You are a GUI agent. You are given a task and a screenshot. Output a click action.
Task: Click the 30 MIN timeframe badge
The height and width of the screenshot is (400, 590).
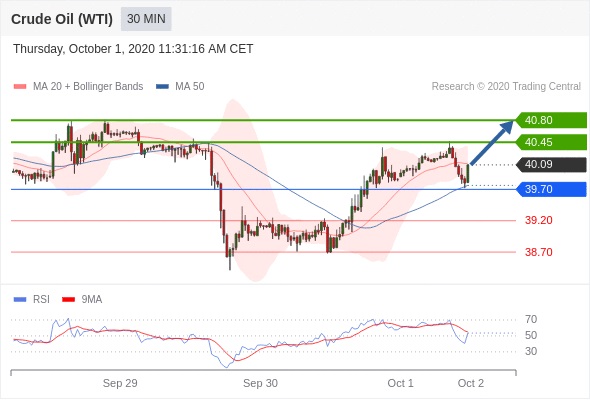pyautogui.click(x=146, y=19)
